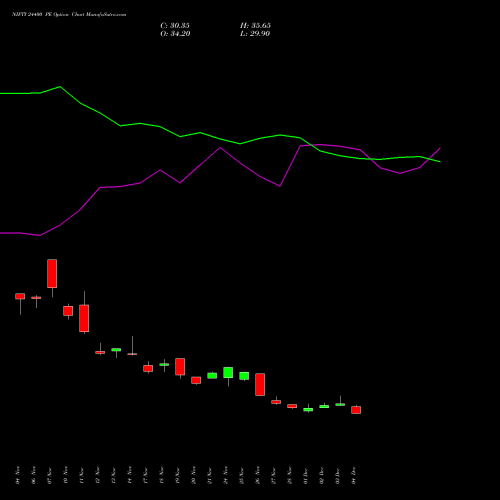The height and width of the screenshot is (500, 500).
Task: Click the green indicator line at its peak
Action: 60,87
